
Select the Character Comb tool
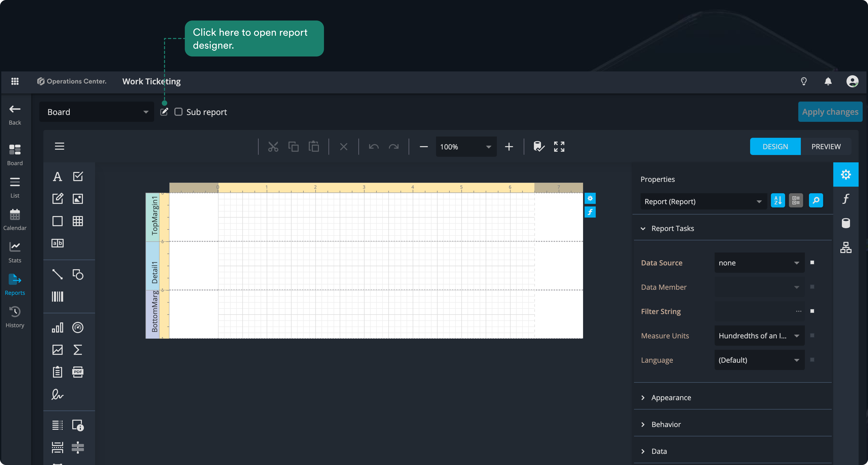pos(58,243)
